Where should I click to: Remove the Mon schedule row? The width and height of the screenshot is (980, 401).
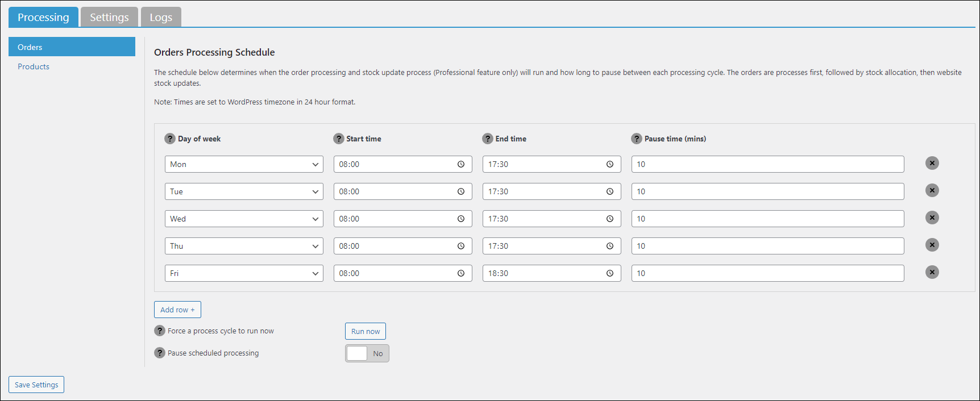932,163
